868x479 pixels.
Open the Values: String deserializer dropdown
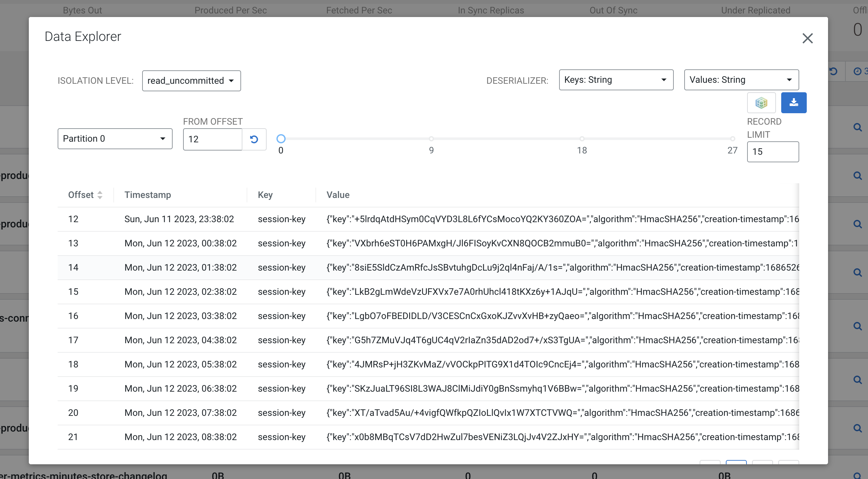click(741, 80)
